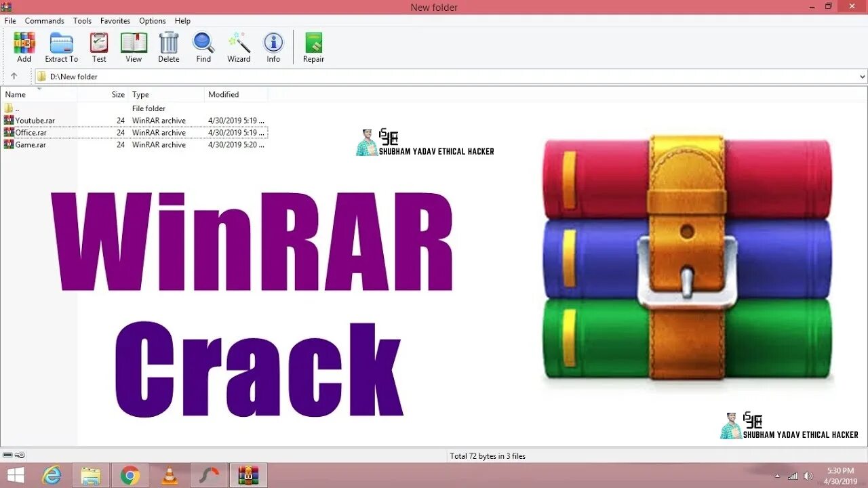Click the size value of Office.rar
The width and height of the screenshot is (868, 488).
pyautogui.click(x=121, y=133)
